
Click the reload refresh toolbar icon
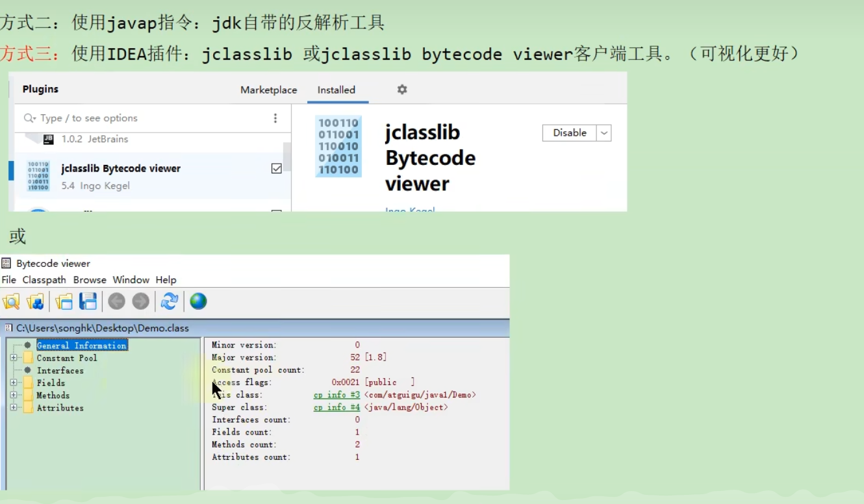[170, 301]
